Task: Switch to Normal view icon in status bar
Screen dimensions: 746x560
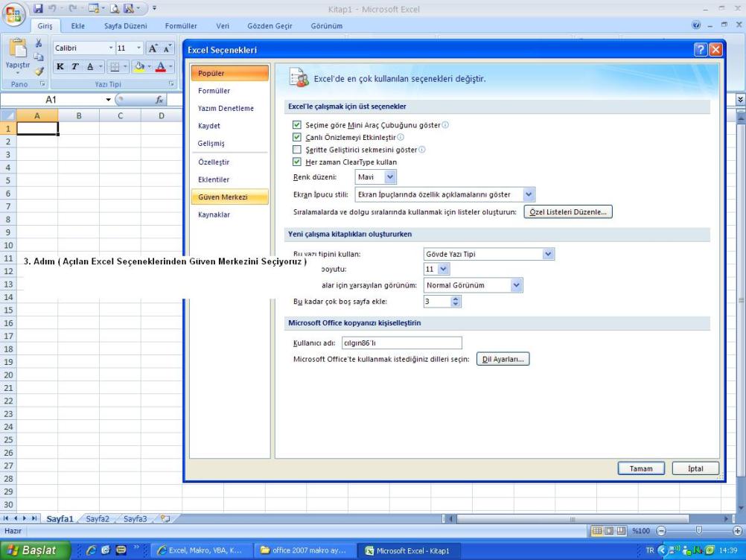Action: click(596, 530)
